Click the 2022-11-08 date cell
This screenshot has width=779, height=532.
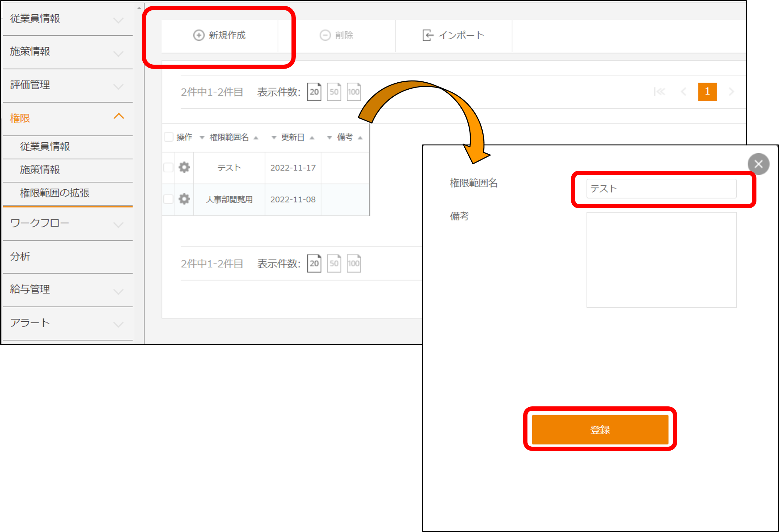coord(293,199)
